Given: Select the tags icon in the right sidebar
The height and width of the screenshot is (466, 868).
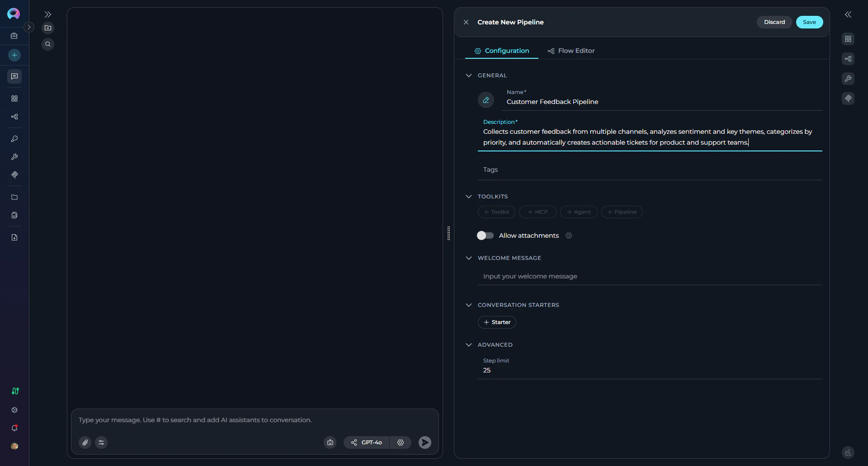Looking at the screenshot, I should click(848, 99).
